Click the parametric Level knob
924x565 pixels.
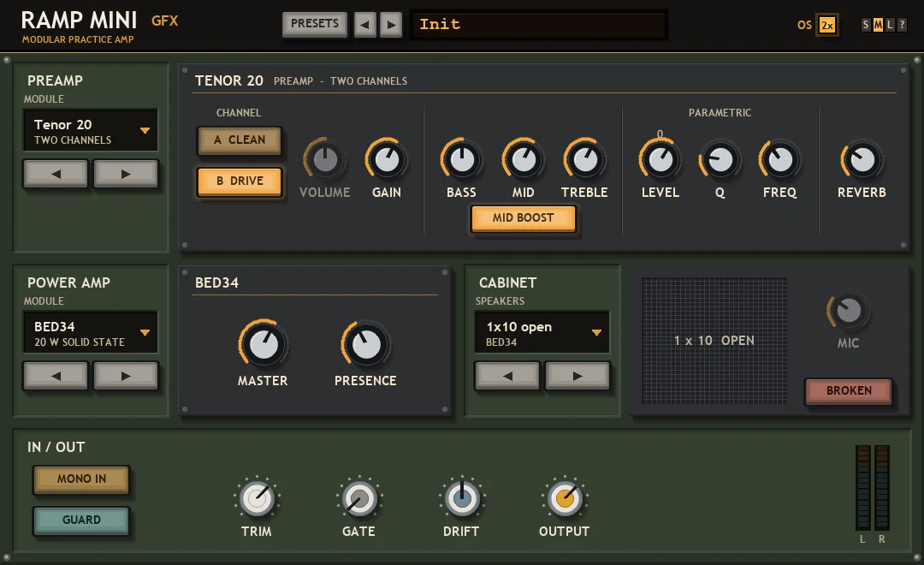click(660, 159)
